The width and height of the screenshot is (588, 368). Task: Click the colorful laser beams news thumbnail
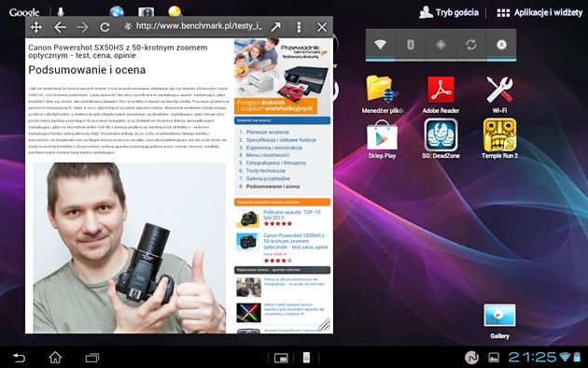(x=248, y=313)
